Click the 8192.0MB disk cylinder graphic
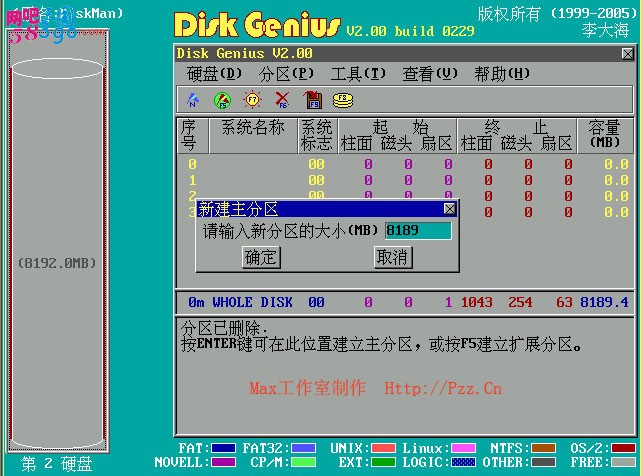This screenshot has width=641, height=476. tap(57, 254)
